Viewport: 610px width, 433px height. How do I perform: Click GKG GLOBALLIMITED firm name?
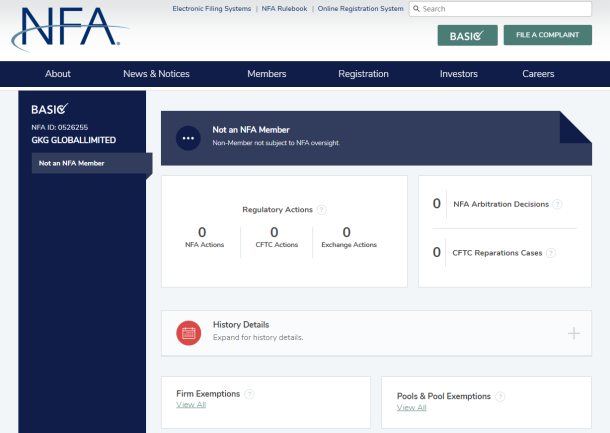(x=74, y=140)
